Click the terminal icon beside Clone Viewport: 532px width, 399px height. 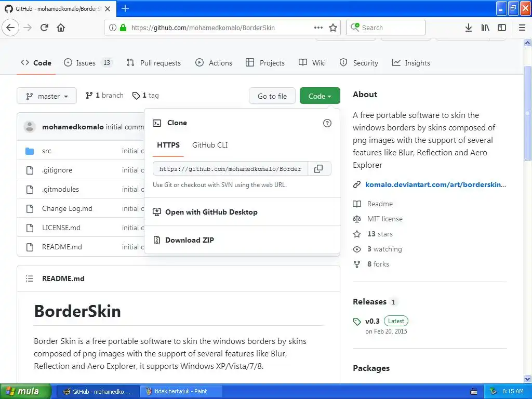point(157,123)
